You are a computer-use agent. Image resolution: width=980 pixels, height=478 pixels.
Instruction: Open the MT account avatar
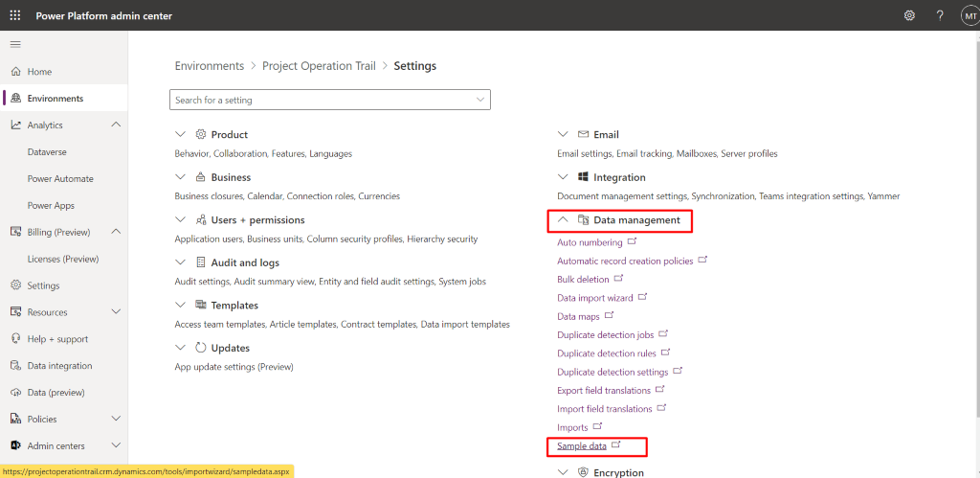[x=970, y=15]
